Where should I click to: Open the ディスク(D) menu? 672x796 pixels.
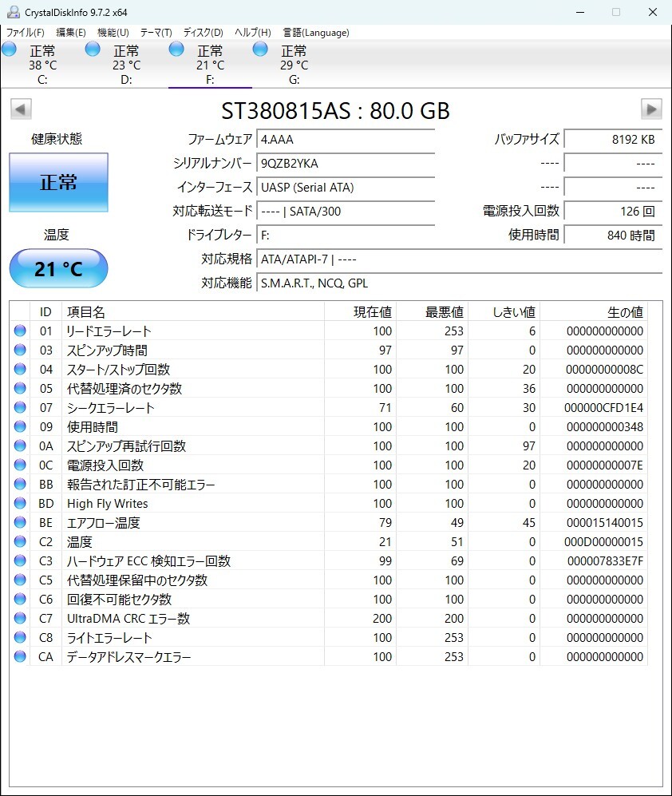coord(203,33)
